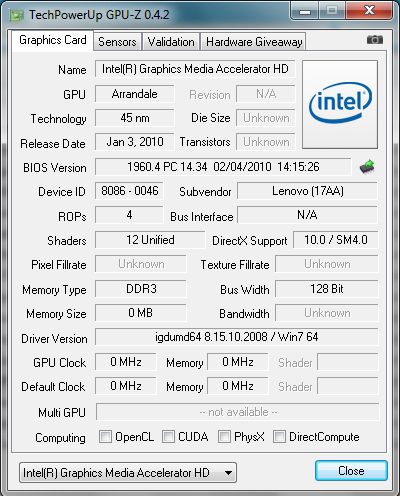Click the Driver Version field

(x=237, y=337)
